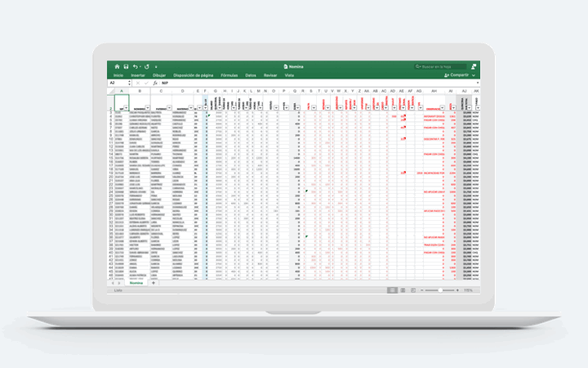Click the Home icon in title bar
588x368 pixels.
[117, 66]
